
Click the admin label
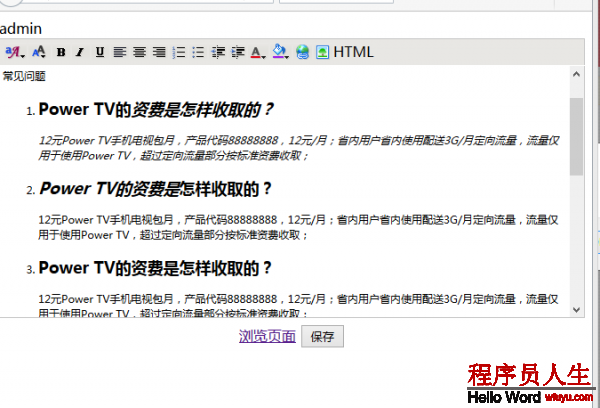(21, 29)
